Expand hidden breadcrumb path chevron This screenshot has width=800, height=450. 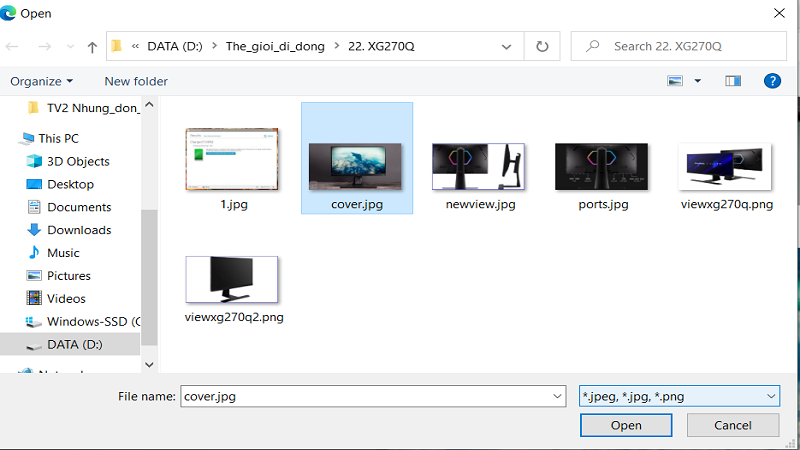pyautogui.click(x=135, y=46)
